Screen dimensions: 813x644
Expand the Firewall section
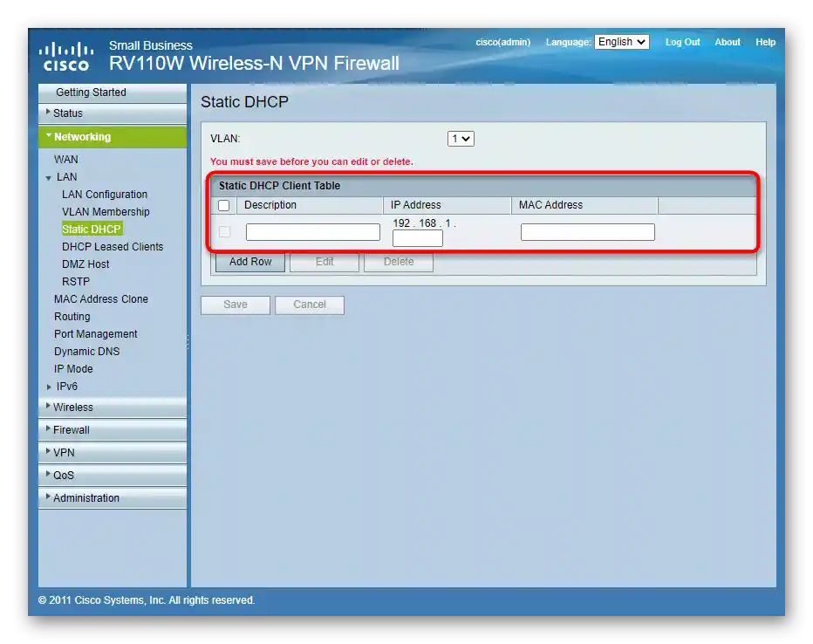point(113,430)
